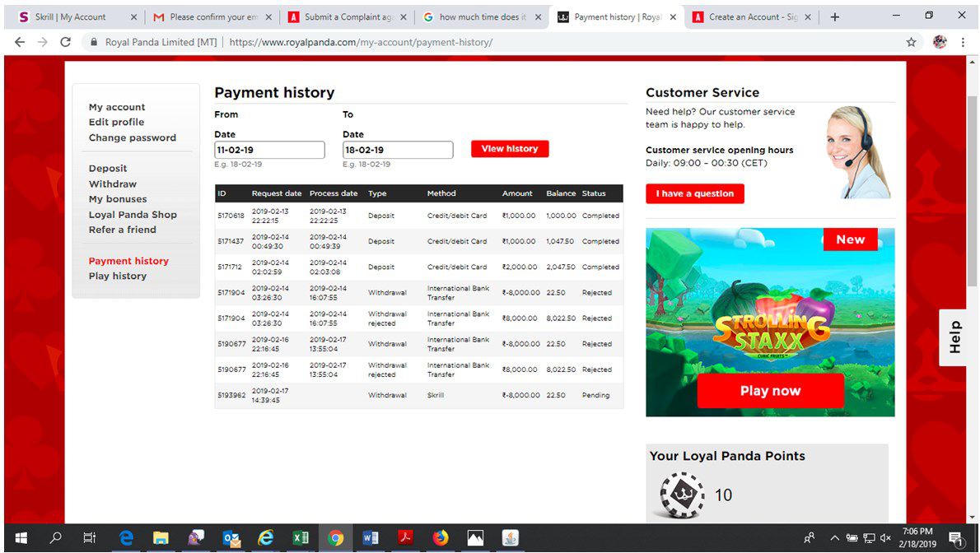This screenshot has height=553, width=980.
Task: Click the To date input field
Action: (x=398, y=150)
